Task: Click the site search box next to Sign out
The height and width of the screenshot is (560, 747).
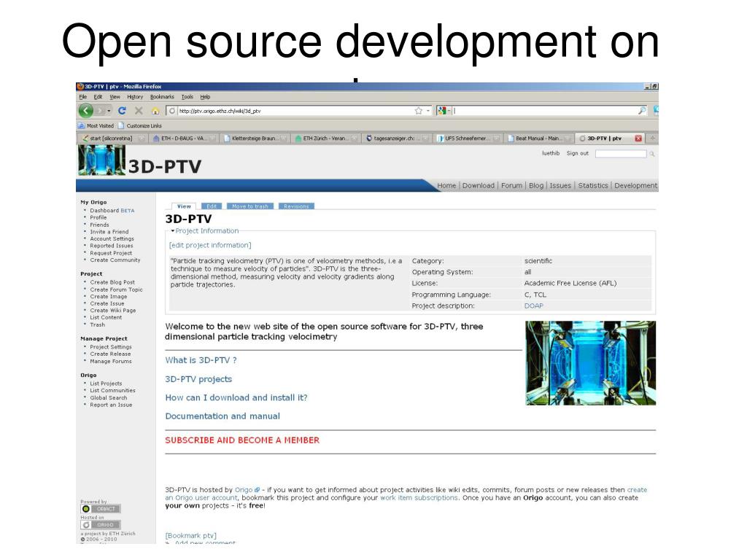Action: 621,154
